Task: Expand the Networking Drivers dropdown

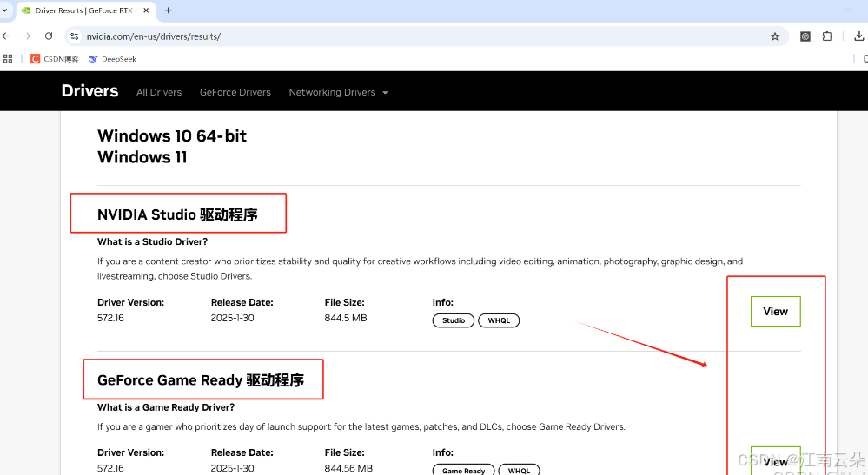Action: pyautogui.click(x=338, y=92)
